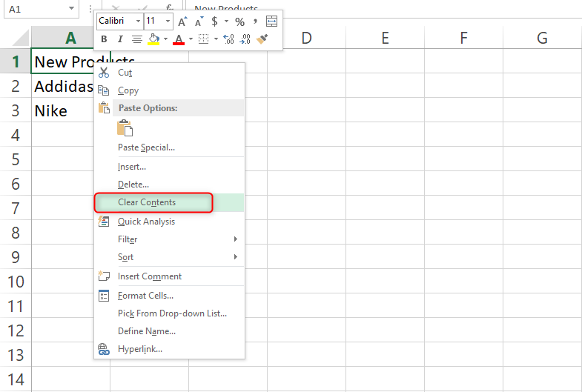Click the Bold button in mini toolbar

(x=104, y=39)
